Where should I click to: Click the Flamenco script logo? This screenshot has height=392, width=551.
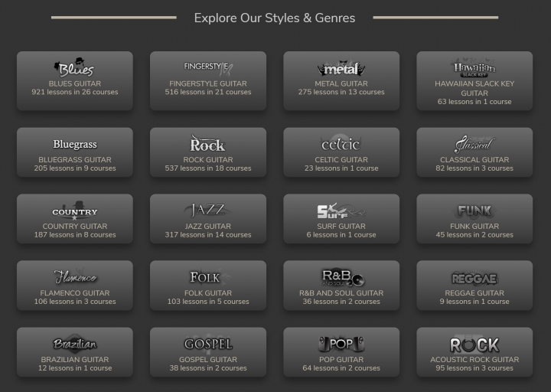point(75,276)
